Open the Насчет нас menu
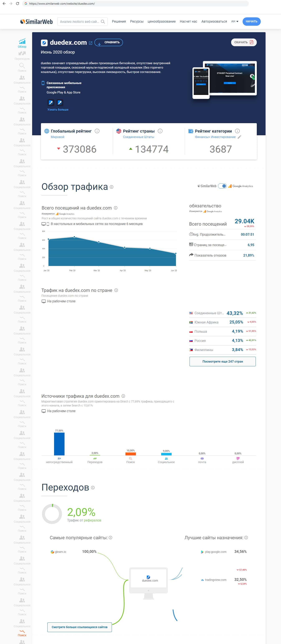Screen dimensions: 281x644 [x=189, y=22]
